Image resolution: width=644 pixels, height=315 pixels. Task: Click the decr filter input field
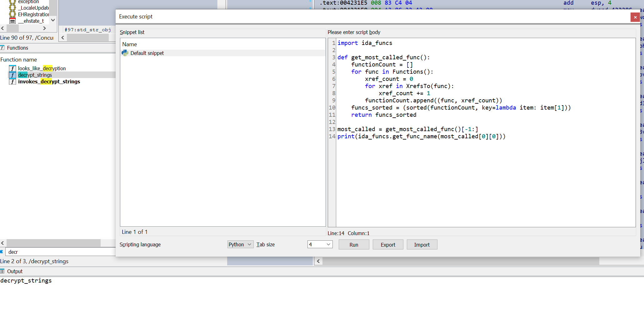[59, 252]
